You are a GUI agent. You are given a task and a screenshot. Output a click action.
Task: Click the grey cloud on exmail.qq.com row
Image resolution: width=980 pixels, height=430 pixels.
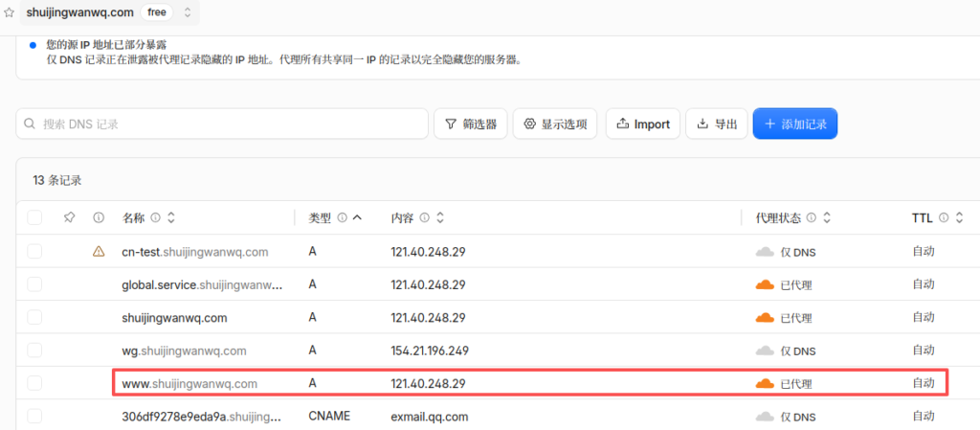(765, 417)
